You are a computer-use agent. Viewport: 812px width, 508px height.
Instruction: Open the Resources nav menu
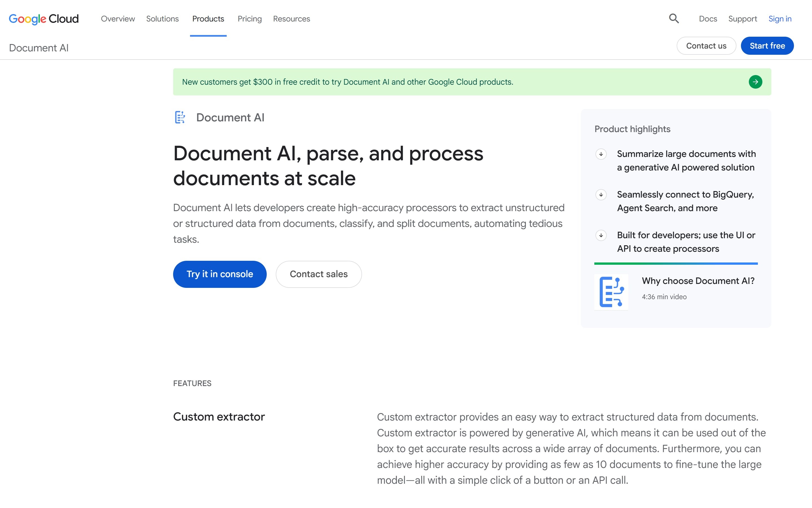click(x=291, y=19)
